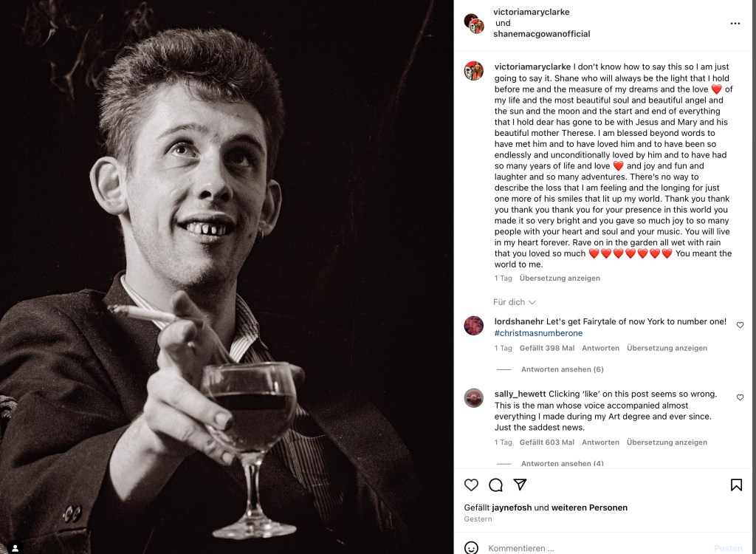Viewport: 756px width, 554px height.
Task: Open shanemacgowanofficial profile link
Action: 541,34
